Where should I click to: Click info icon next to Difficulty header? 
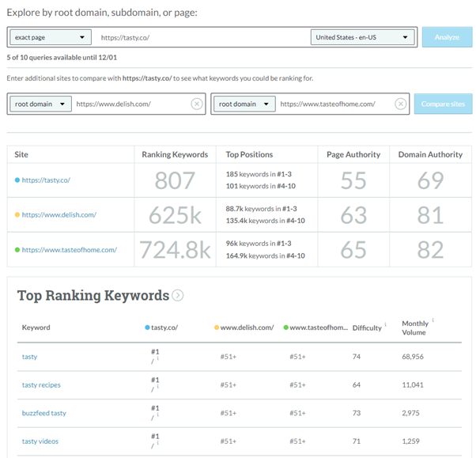coord(386,324)
